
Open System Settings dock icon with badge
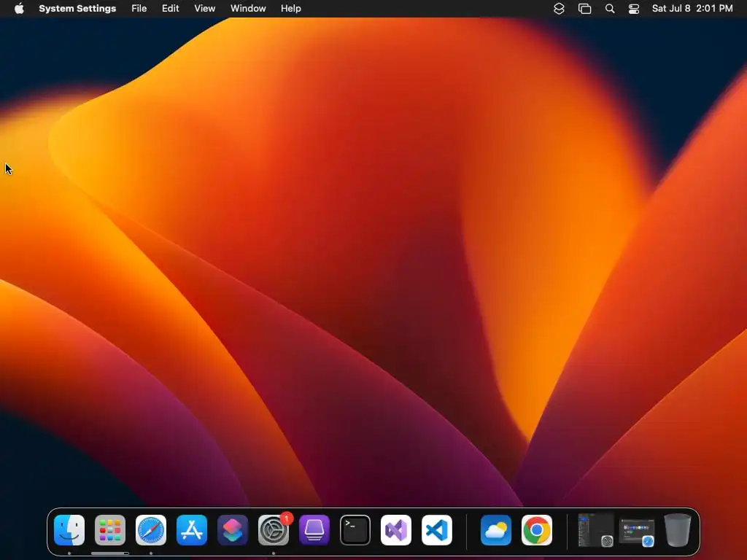click(274, 530)
